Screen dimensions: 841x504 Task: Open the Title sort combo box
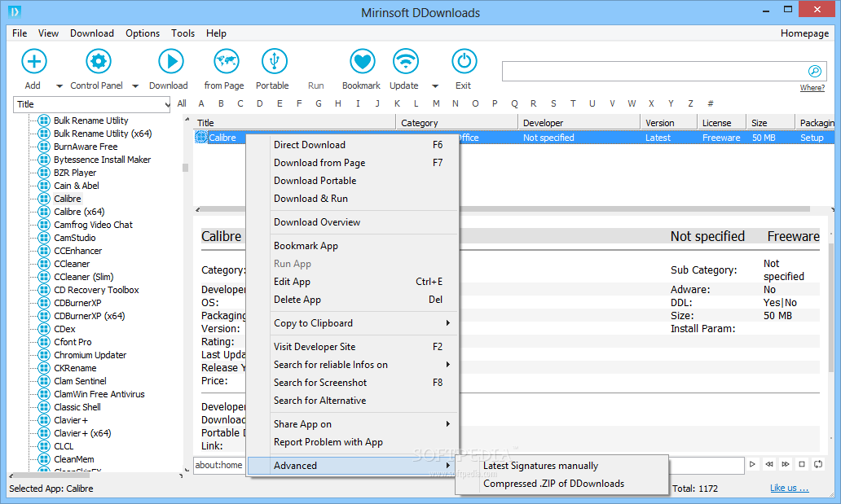[x=92, y=104]
